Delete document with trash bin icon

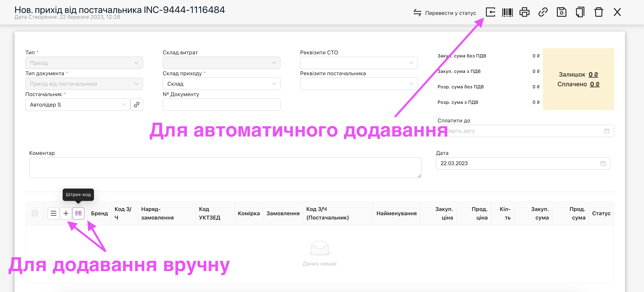coord(599,12)
